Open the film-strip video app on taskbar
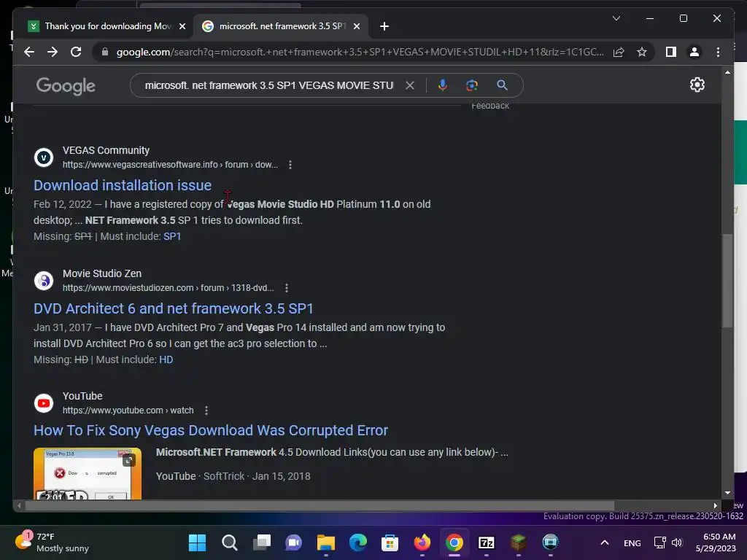747x560 pixels. click(550, 542)
